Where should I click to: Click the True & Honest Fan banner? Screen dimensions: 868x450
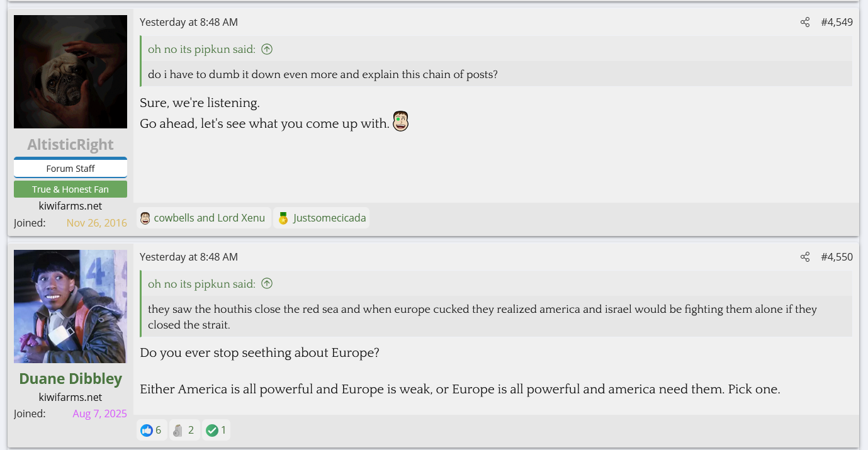[70, 189]
